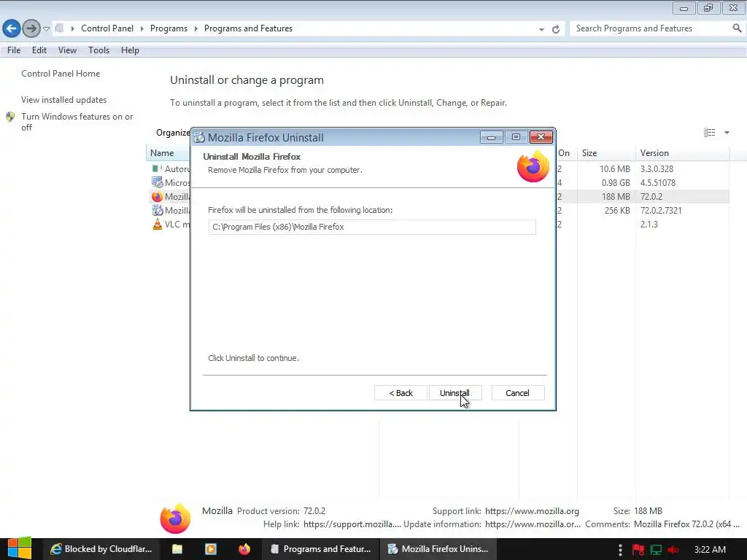
Task: Select the Mozilla Firefox row icon
Action: point(157,196)
